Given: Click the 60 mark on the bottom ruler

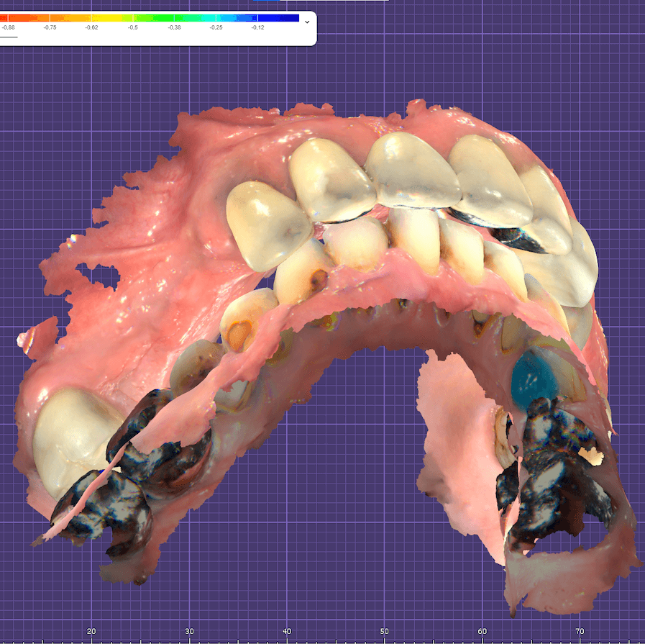Looking at the screenshot, I should [x=482, y=631].
